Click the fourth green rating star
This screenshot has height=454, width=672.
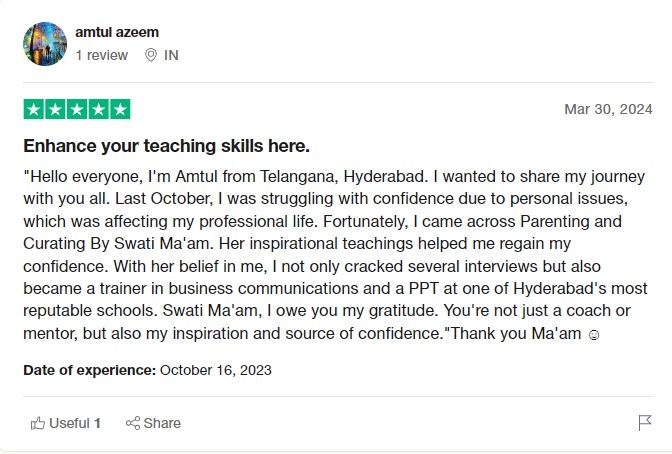pos(98,109)
